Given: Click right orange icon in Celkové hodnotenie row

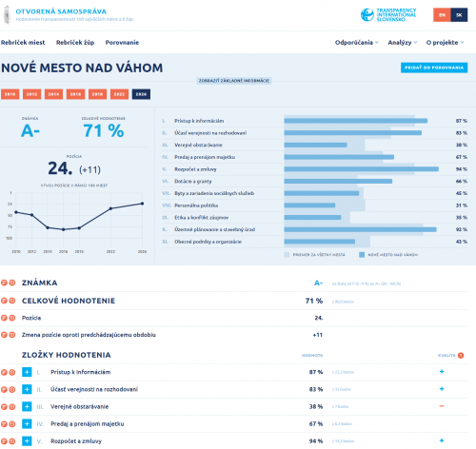Looking at the screenshot, I should pos(12,301).
